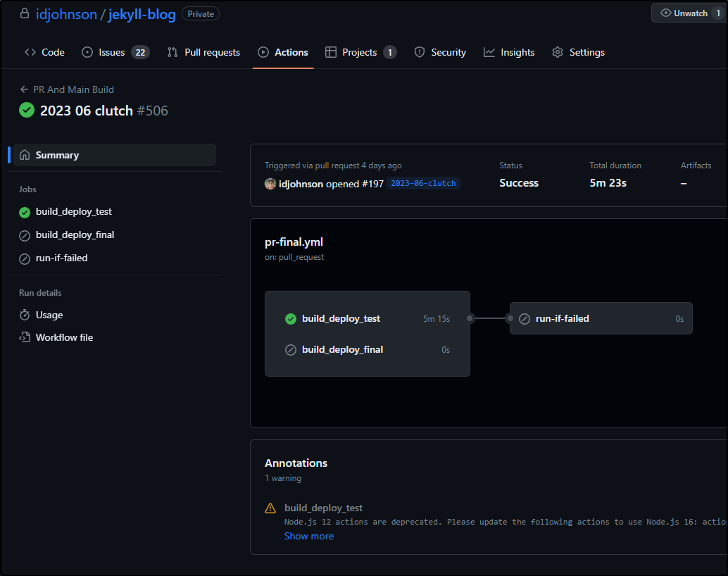Click the Success status text
This screenshot has width=728, height=576.
(x=519, y=183)
